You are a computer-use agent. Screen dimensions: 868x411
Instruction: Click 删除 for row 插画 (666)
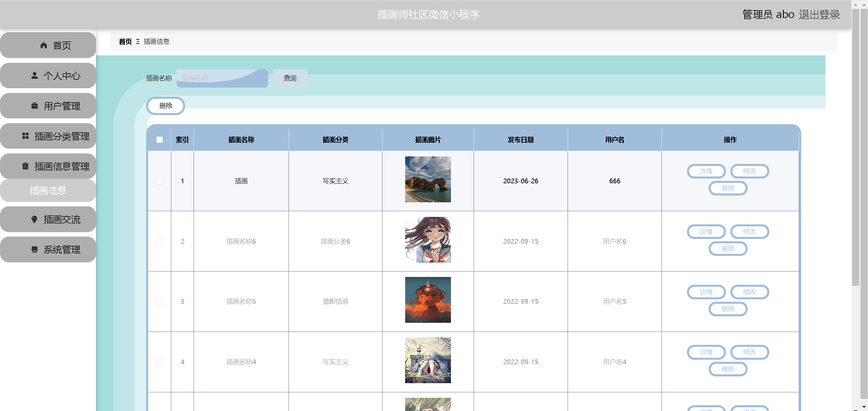(x=728, y=188)
